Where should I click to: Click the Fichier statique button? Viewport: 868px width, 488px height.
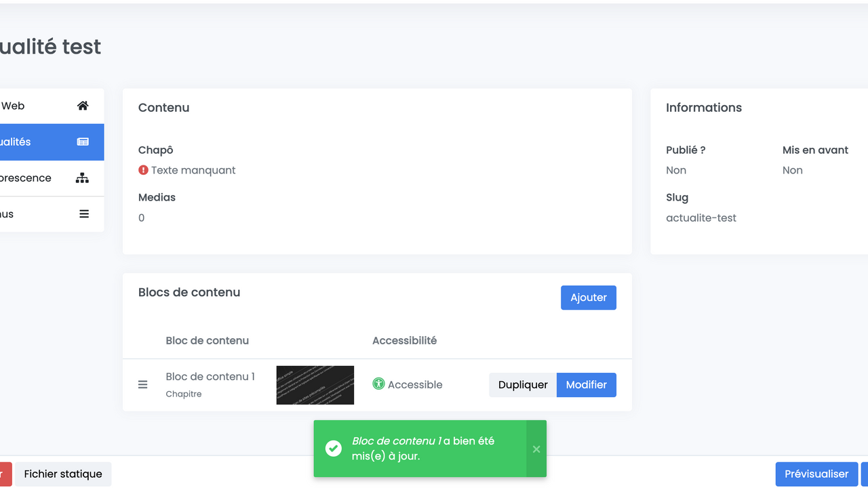(63, 474)
